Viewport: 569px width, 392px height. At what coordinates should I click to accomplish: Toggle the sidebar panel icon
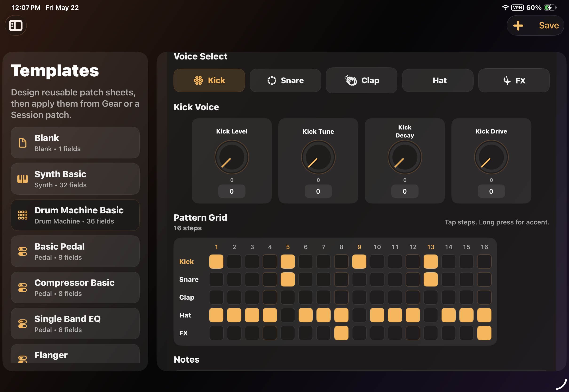[16, 26]
